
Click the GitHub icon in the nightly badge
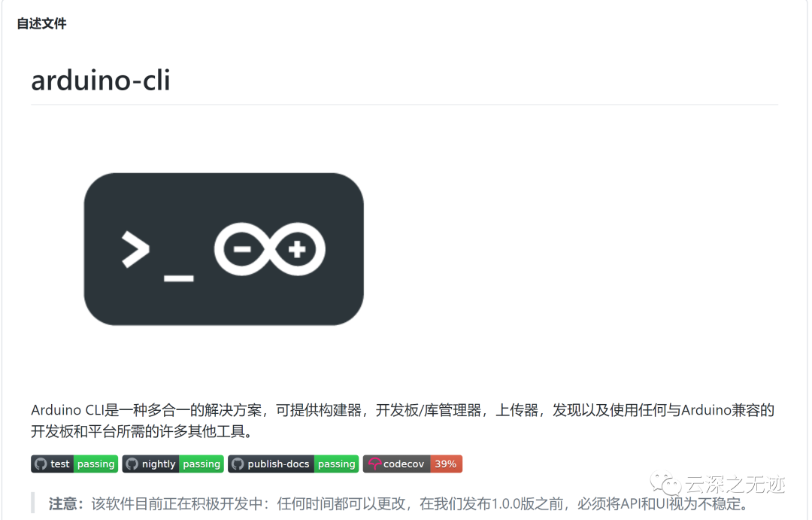click(132, 464)
